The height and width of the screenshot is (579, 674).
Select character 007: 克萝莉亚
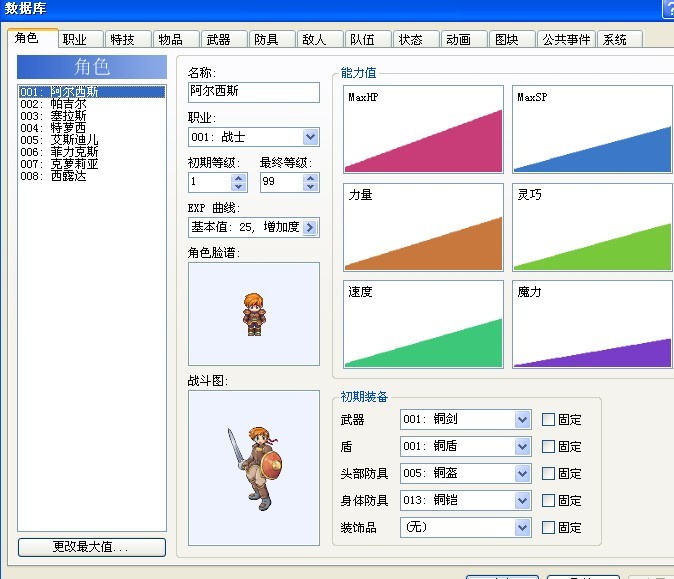point(92,164)
